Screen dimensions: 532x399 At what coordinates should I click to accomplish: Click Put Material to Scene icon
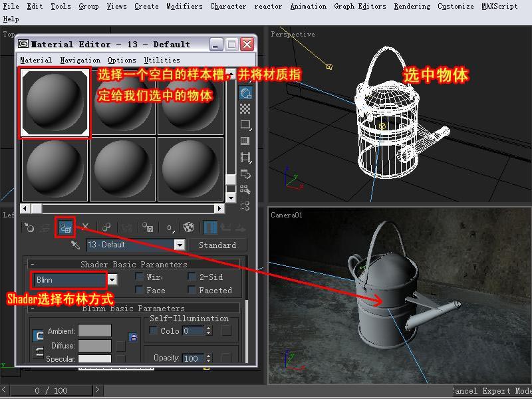[44, 228]
